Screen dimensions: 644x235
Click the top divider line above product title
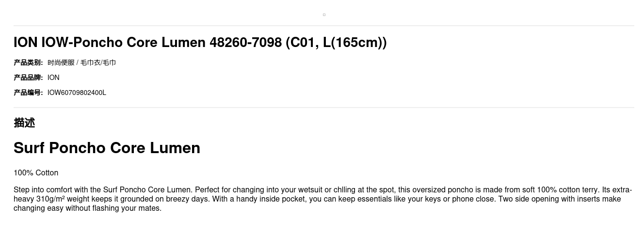[324, 26]
